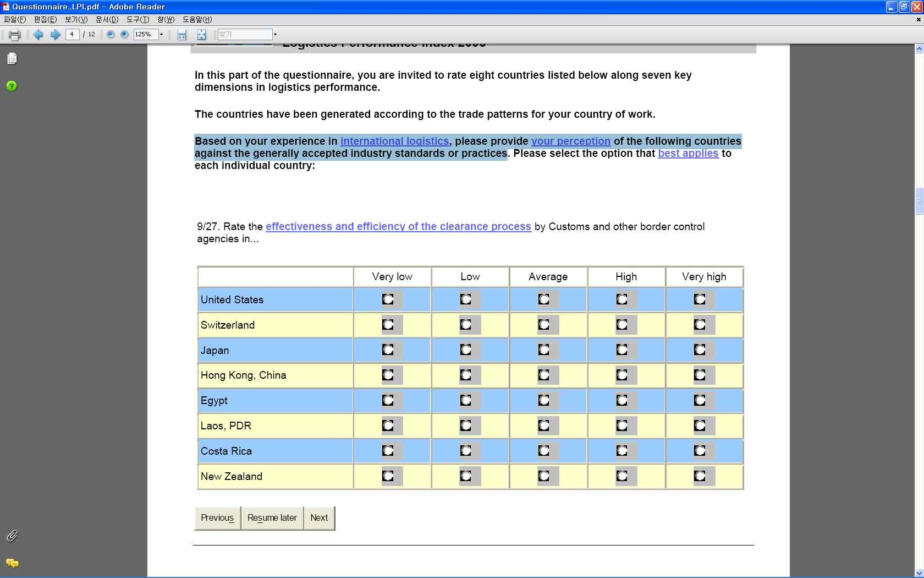Screen dimensions: 924x578
Task: Select Very high for New Zealand
Action: [x=700, y=476]
